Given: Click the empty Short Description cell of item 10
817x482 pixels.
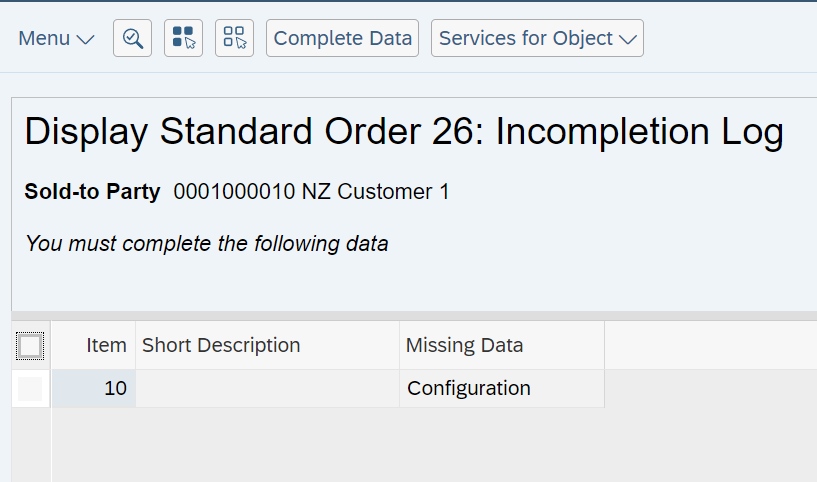Looking at the screenshot, I should pos(267,388).
